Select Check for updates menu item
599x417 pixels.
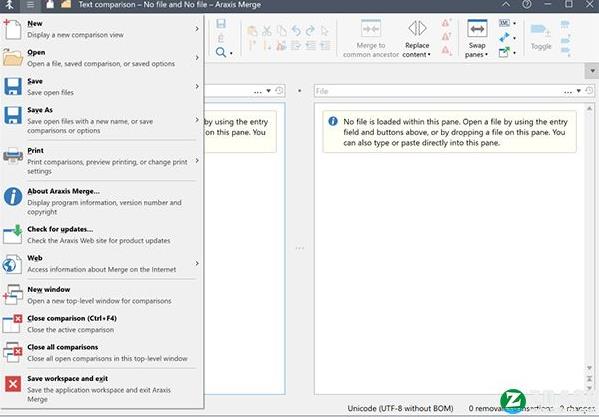pos(101,234)
